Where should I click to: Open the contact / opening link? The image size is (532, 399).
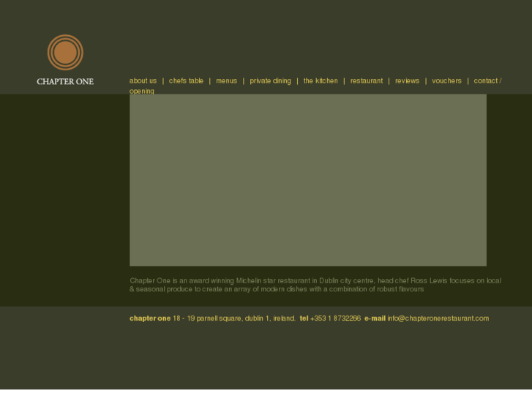click(x=487, y=81)
